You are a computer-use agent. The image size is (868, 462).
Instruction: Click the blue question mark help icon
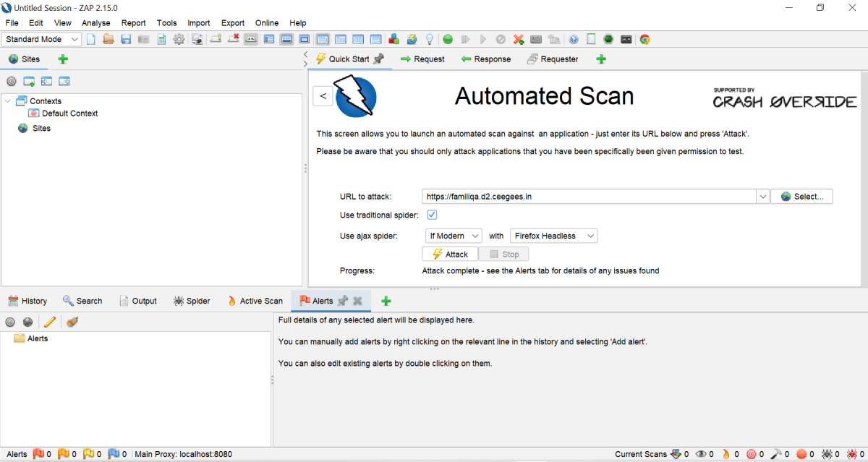point(574,39)
